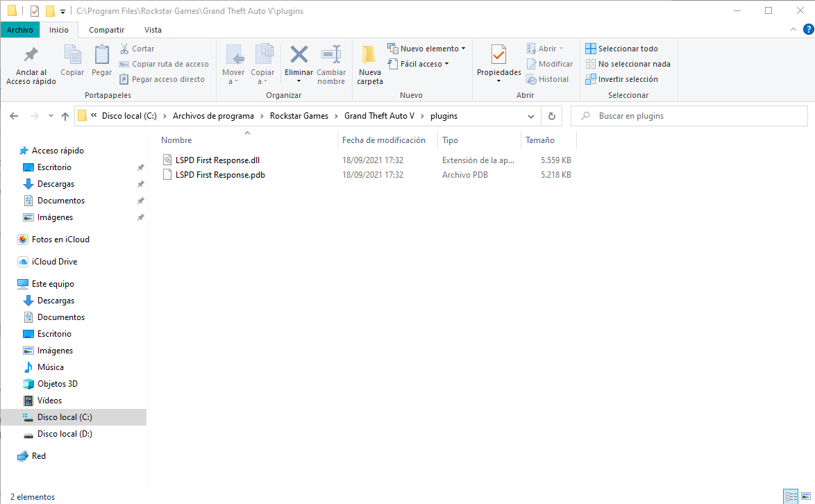The width and height of the screenshot is (815, 504).
Task: Switch to the Compartir tab
Action: 106,30
